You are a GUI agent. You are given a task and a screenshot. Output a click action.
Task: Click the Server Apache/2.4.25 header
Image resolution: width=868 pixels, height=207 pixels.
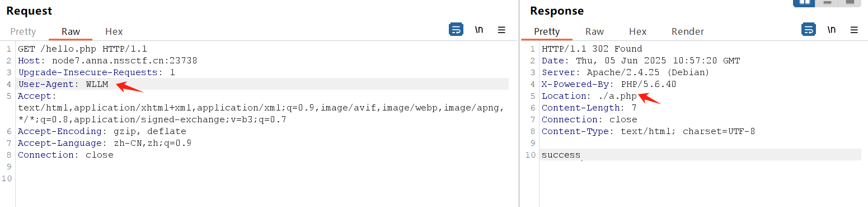click(625, 72)
